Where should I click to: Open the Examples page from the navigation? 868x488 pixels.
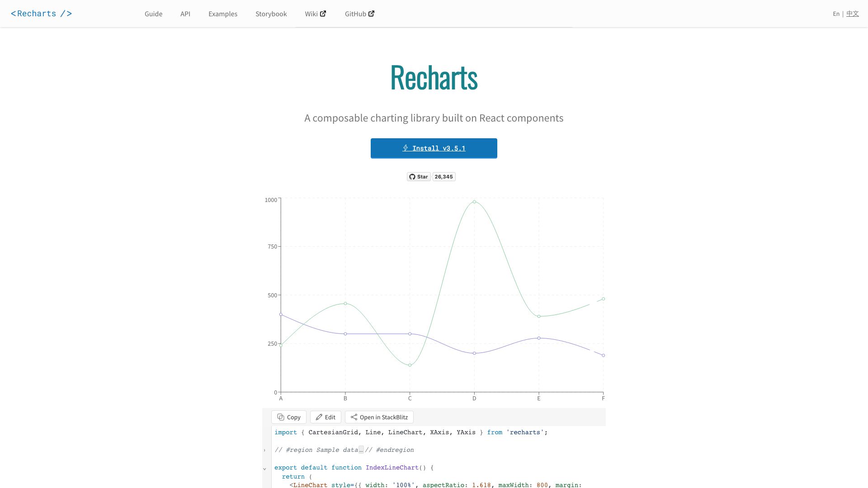(x=222, y=14)
